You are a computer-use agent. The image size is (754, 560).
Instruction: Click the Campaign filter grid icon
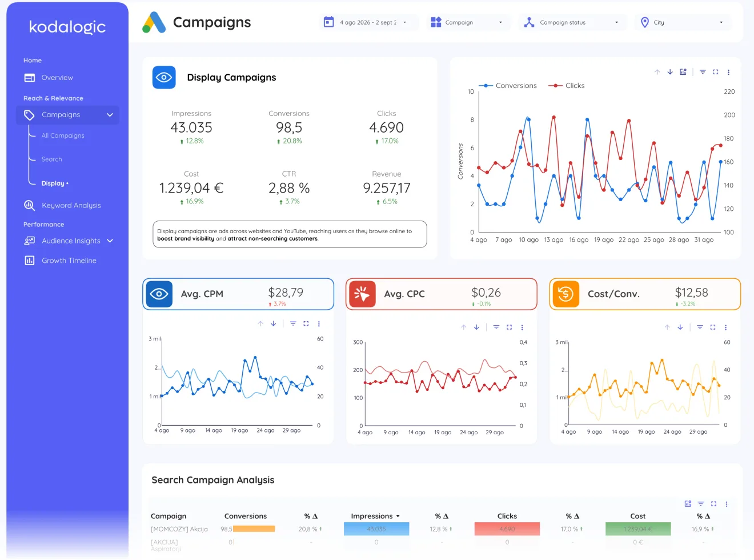[x=436, y=22]
